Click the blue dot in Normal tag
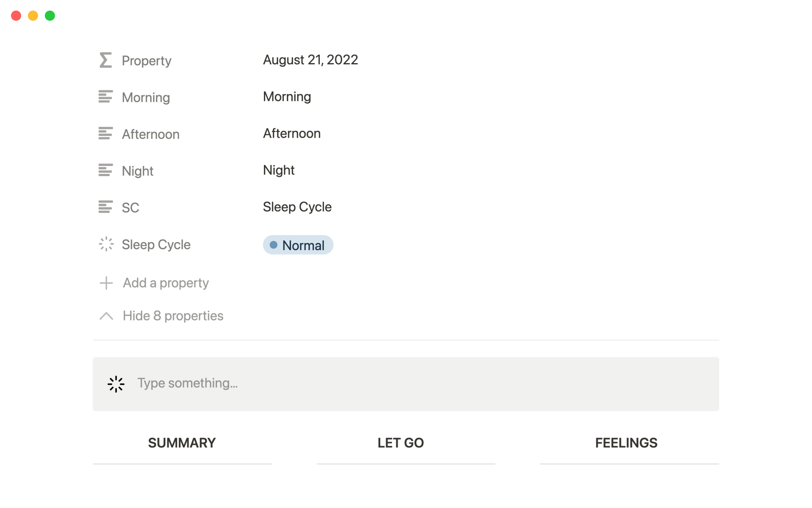This screenshot has height=508, width=812. point(274,245)
